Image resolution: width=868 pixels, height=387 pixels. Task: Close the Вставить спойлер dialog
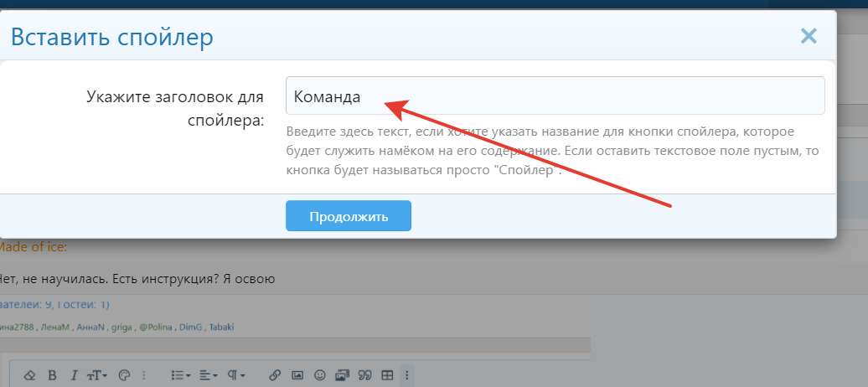pyautogui.click(x=809, y=37)
